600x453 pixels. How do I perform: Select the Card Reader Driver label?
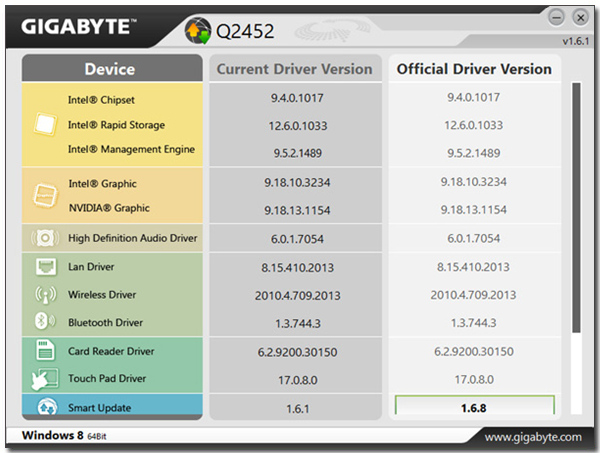point(111,351)
